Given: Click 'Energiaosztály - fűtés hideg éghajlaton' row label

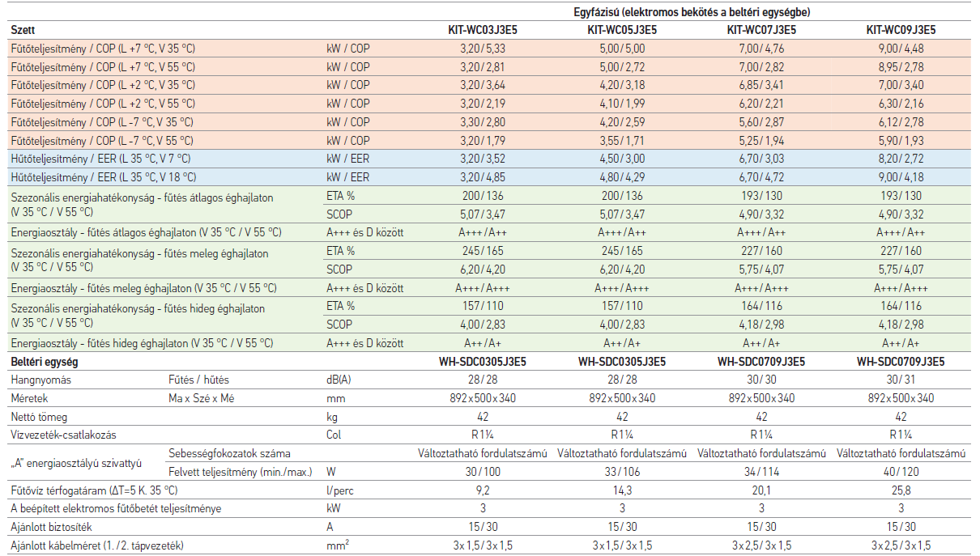Looking at the screenshot, I should coord(143,343).
